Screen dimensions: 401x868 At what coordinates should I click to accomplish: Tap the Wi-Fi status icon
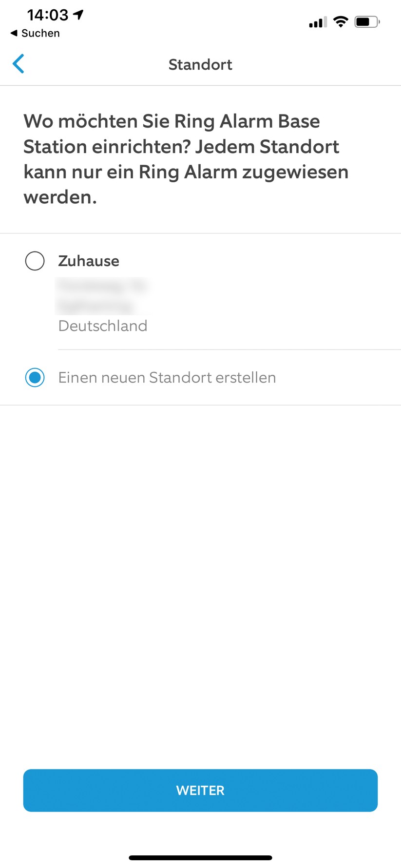coord(341,21)
